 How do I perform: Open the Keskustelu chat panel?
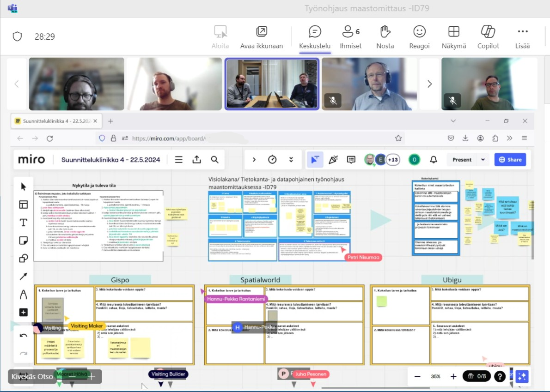[x=315, y=37]
